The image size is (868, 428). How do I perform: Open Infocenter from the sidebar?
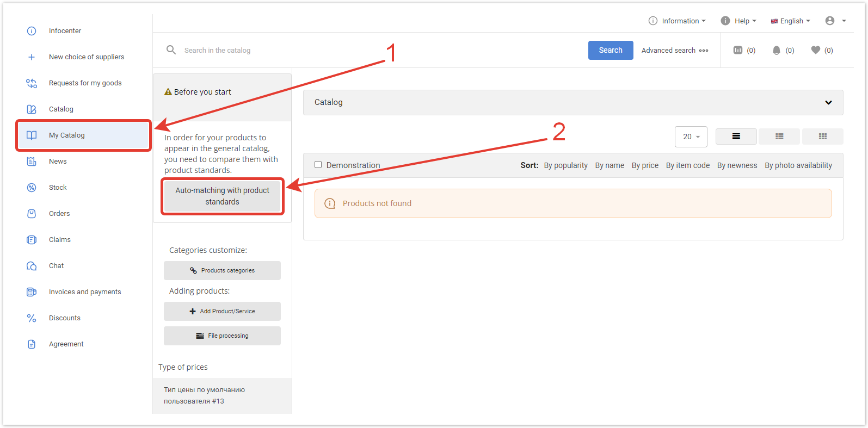point(65,31)
